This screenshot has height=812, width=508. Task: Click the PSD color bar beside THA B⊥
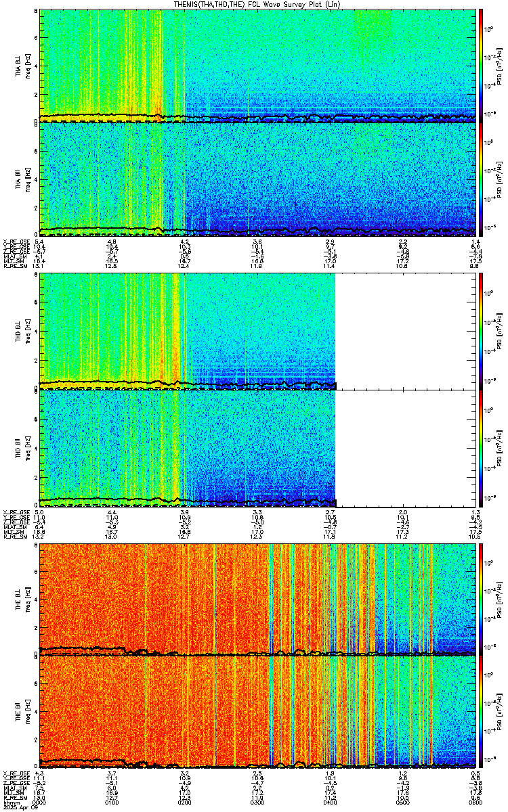point(482,66)
